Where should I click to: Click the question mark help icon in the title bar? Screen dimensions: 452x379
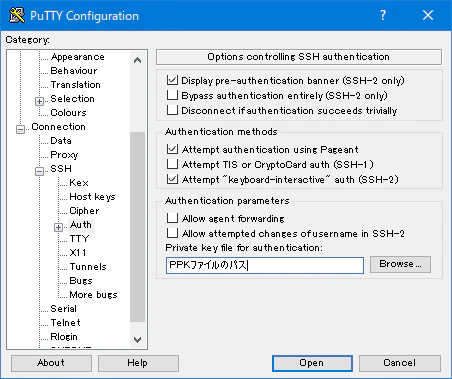pyautogui.click(x=383, y=15)
